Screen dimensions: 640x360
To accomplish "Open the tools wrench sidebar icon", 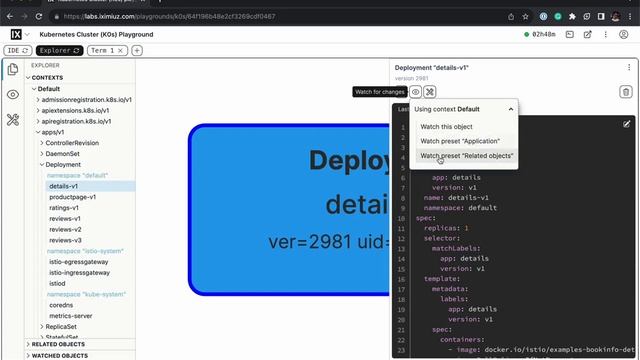I will 13,120.
